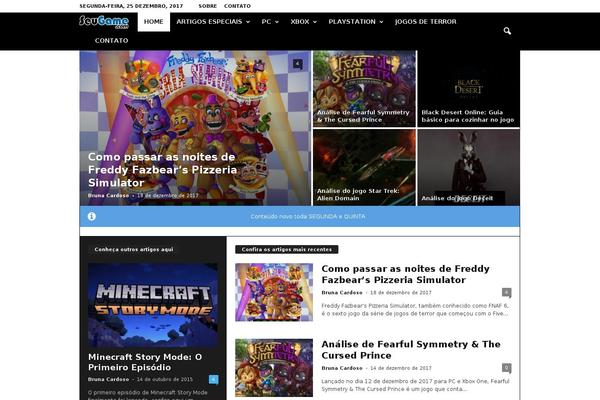The image size is (600, 400).
Task: Click the excerpt starting Lançado no dia 12
Action: click(x=415, y=385)
